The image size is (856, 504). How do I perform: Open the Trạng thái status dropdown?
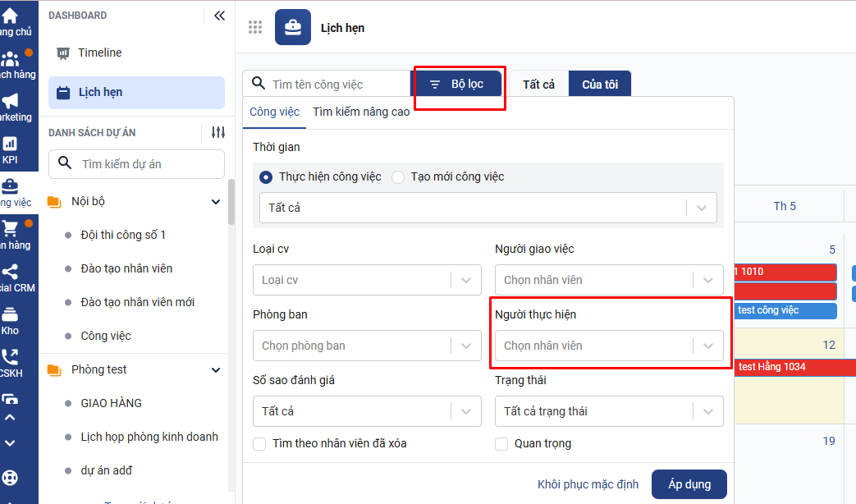[x=608, y=411]
